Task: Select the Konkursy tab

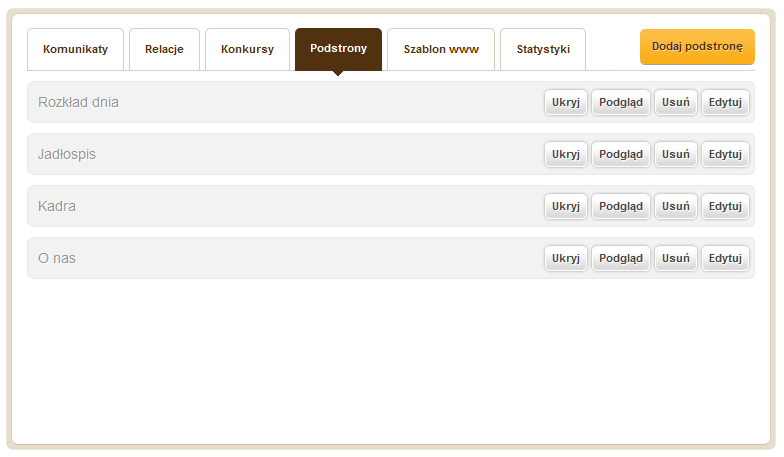Action: [x=248, y=50]
